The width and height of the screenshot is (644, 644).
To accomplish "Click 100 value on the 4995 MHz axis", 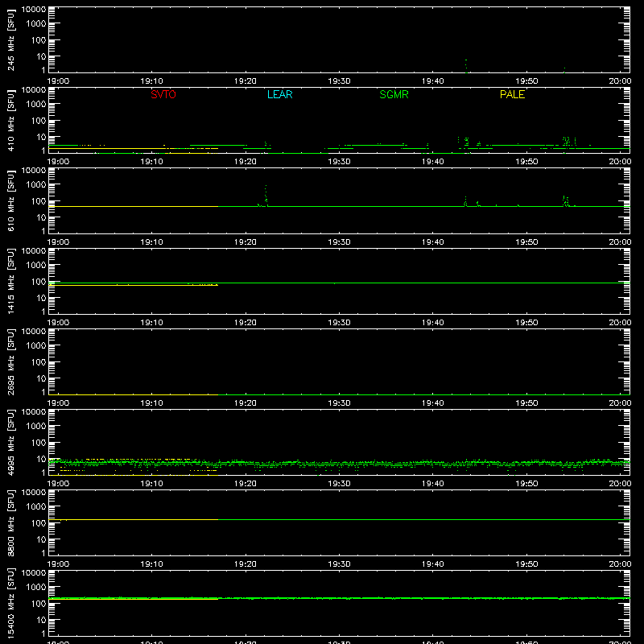I will click(39, 443).
